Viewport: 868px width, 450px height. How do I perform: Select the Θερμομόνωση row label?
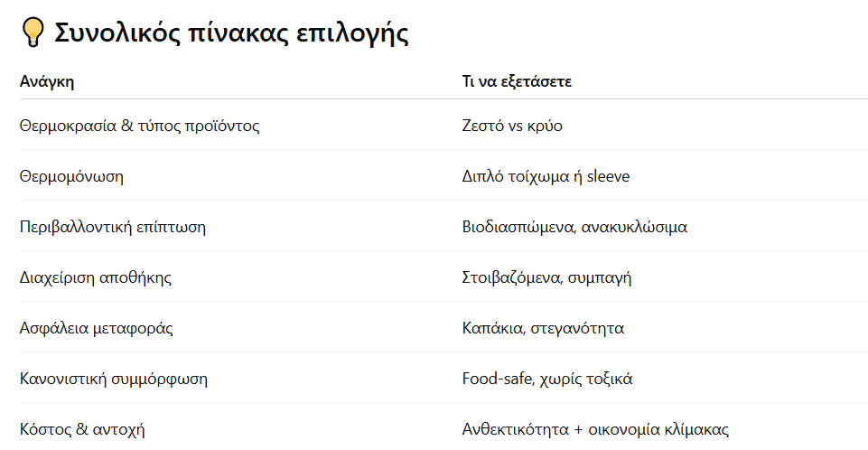71,176
